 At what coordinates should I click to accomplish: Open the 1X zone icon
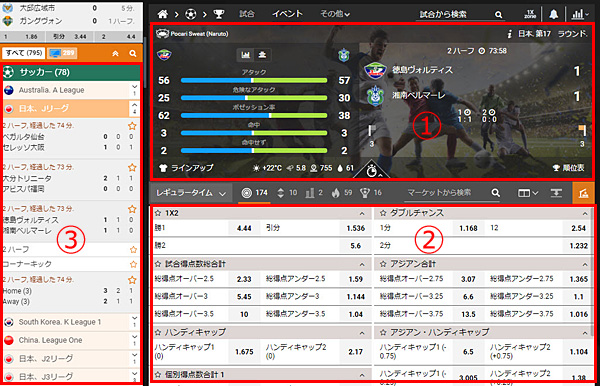pyautogui.click(x=530, y=14)
